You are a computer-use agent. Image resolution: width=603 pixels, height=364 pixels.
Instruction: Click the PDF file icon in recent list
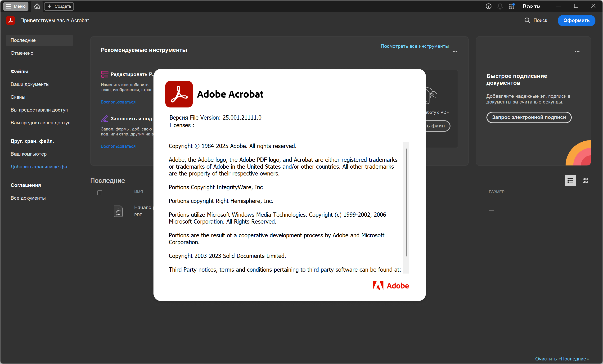click(x=118, y=211)
